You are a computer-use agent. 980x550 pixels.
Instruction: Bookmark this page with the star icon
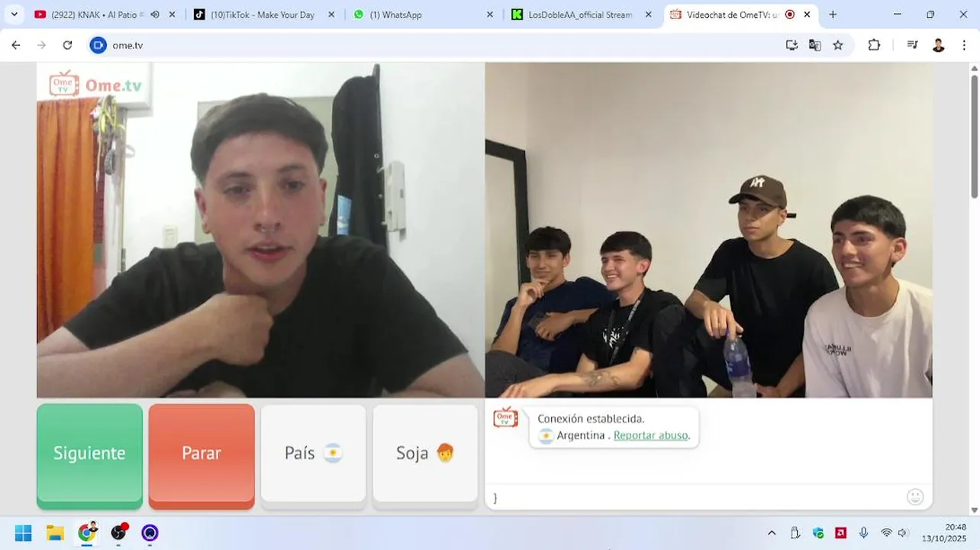click(838, 45)
